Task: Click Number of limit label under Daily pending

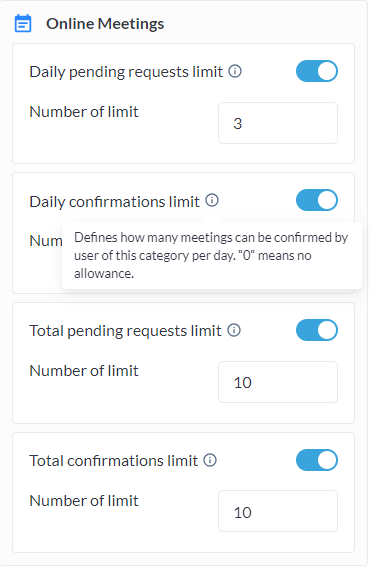Action: click(84, 112)
